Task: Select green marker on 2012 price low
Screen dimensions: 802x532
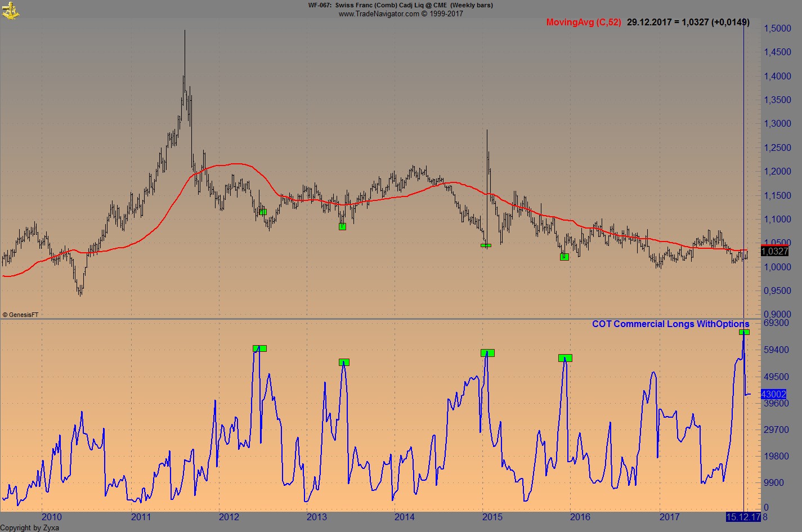Action: click(x=263, y=212)
